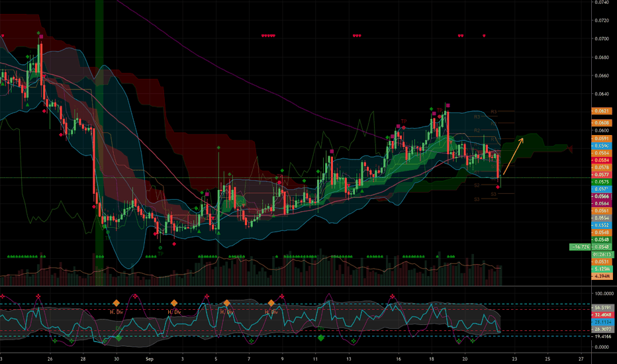The height and width of the screenshot is (364, 617).
Task: Click the 23 date label on time axis
Action: (514, 359)
